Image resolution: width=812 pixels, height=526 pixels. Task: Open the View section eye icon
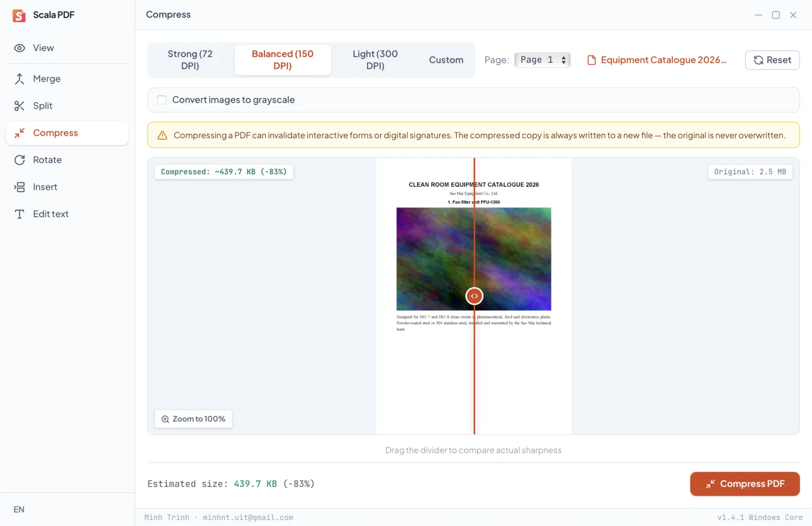pyautogui.click(x=19, y=48)
